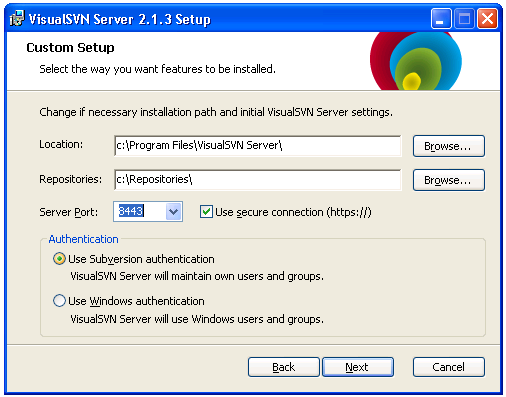Select Use Subversion authentication radio button
This screenshot has width=506, height=397.
pyautogui.click(x=59, y=259)
